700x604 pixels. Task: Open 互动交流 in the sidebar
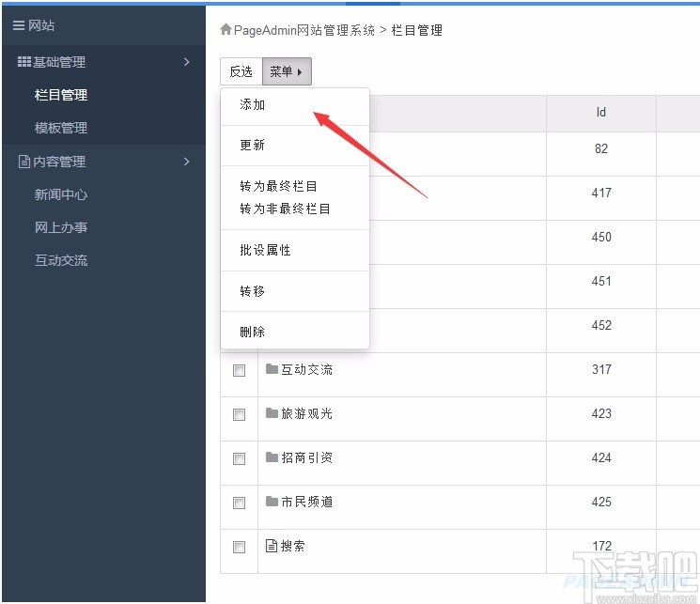[x=61, y=260]
